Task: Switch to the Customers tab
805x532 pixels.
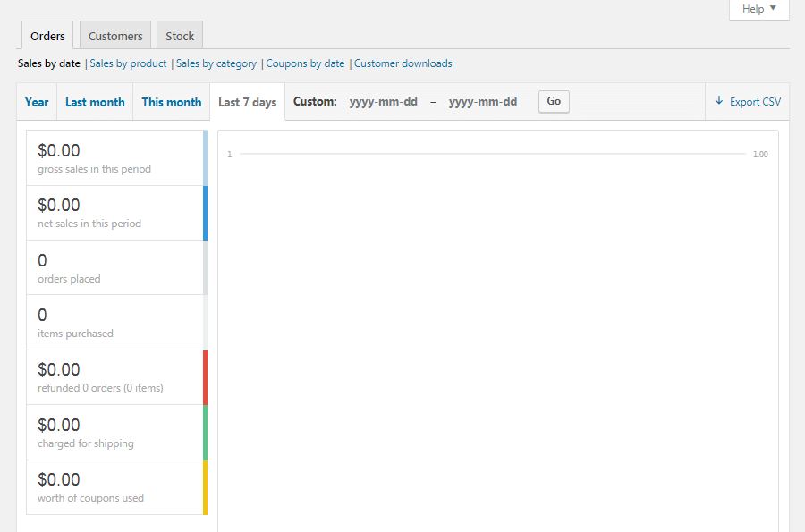Action: [x=114, y=35]
